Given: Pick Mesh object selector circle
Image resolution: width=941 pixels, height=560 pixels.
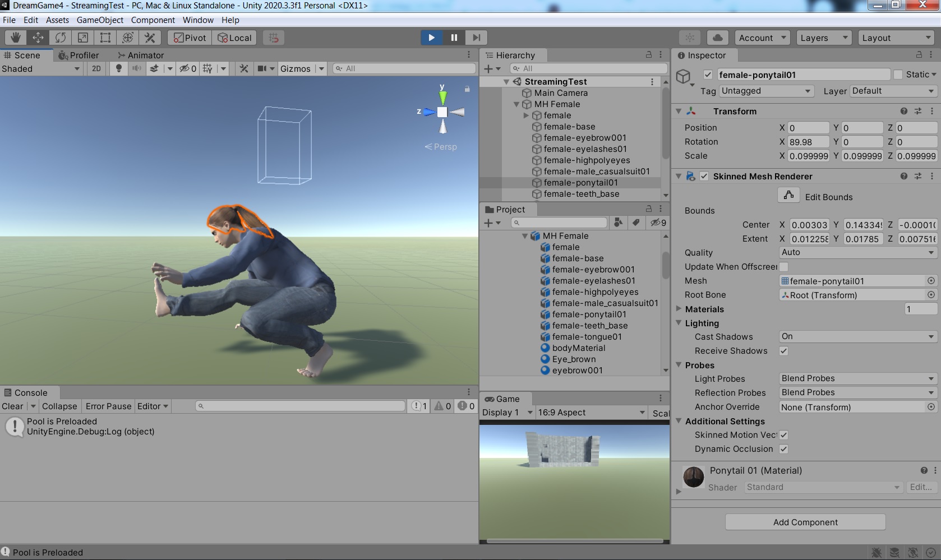Looking at the screenshot, I should pyautogui.click(x=931, y=281).
